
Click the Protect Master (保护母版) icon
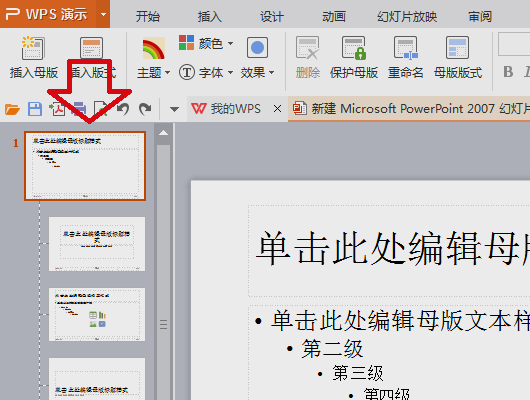[x=354, y=48]
